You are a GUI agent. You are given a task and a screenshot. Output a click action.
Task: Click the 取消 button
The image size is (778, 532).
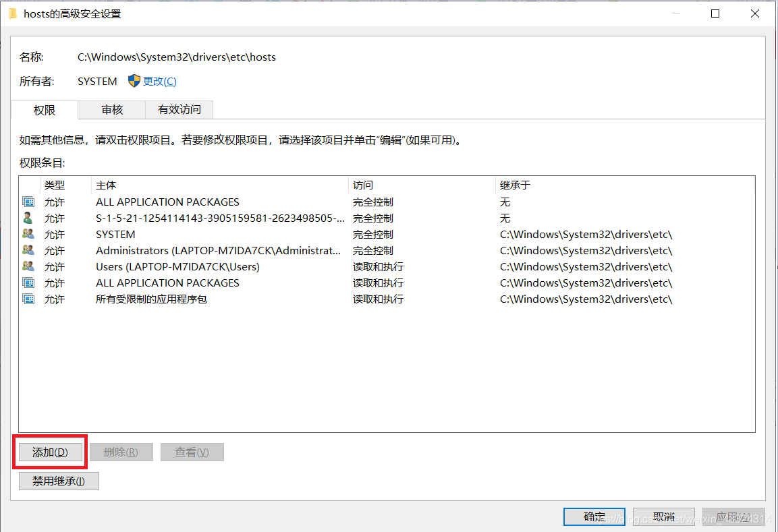coord(663,516)
